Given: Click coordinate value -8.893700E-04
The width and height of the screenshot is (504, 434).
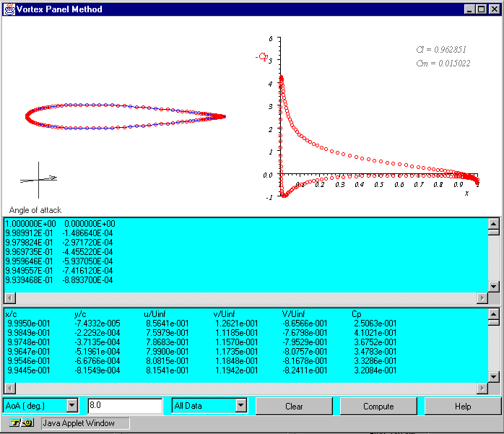Looking at the screenshot, I should pyautogui.click(x=87, y=279).
